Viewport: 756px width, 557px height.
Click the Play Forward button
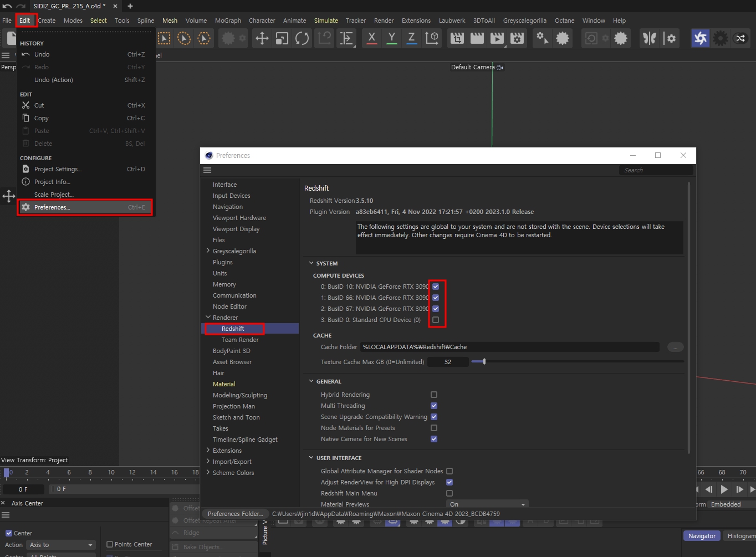tap(724, 489)
